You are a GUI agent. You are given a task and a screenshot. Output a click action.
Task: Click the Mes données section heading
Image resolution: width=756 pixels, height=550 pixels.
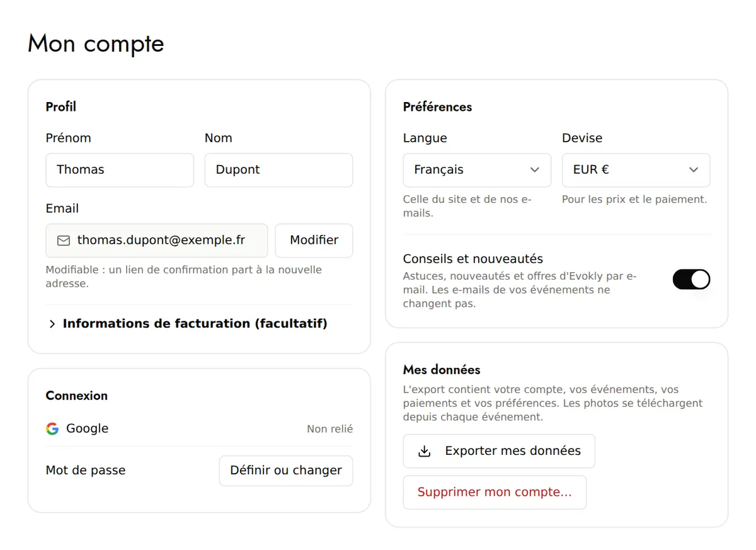point(442,370)
